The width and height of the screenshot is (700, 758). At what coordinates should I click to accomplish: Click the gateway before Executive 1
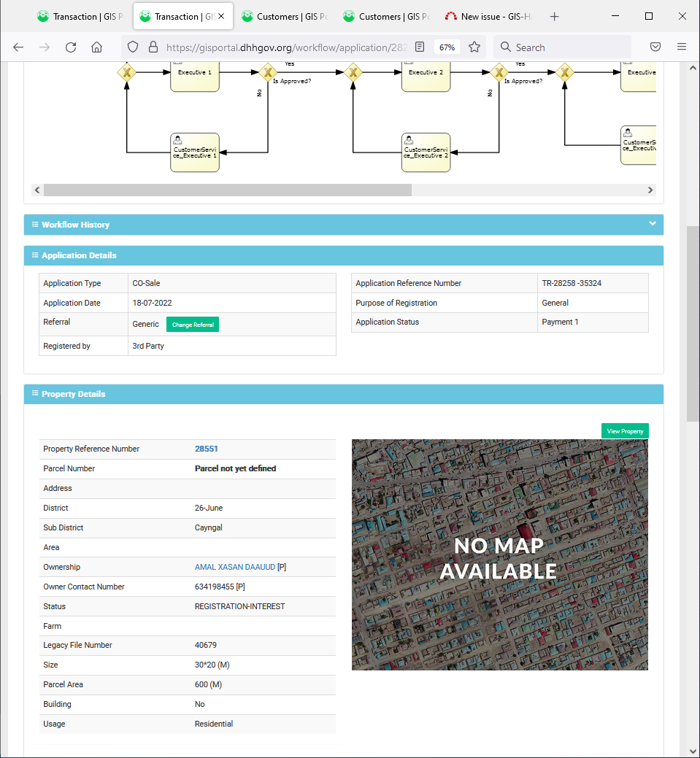[127, 72]
